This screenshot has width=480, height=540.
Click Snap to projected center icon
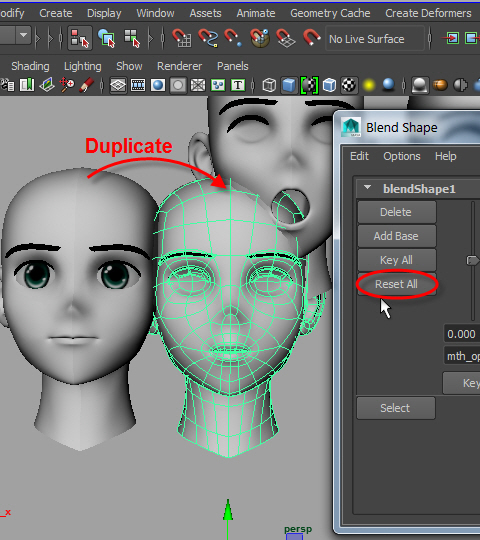pos(260,38)
